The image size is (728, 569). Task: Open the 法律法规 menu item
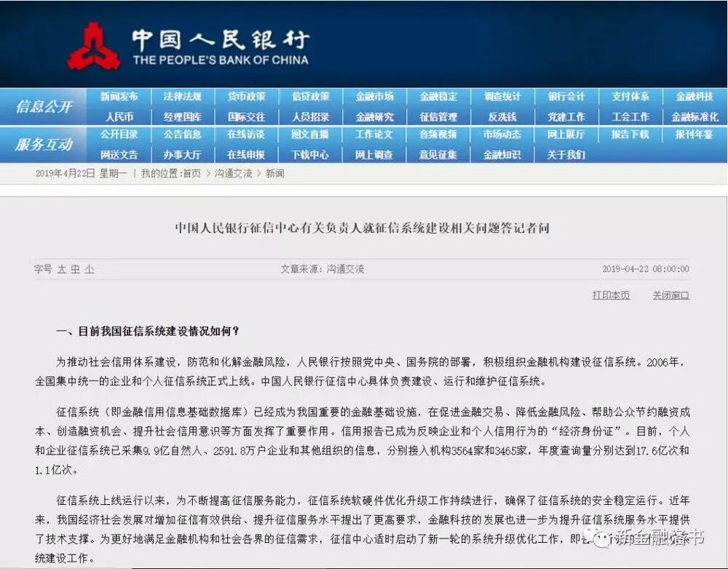pyautogui.click(x=183, y=97)
